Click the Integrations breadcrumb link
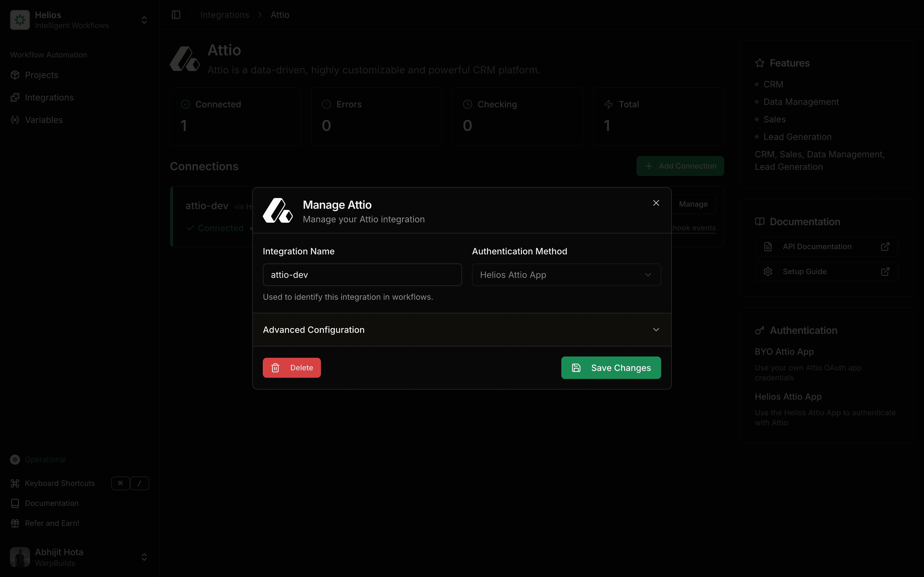This screenshot has width=924, height=577. tap(225, 15)
